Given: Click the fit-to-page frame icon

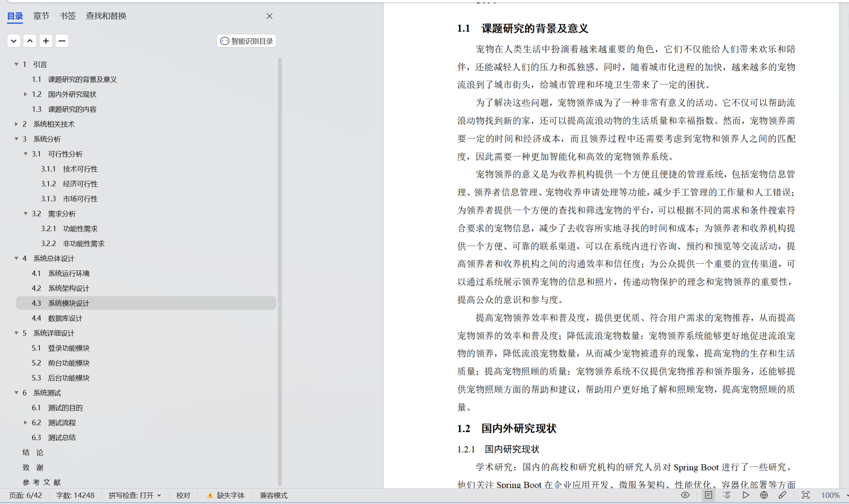Looking at the screenshot, I should pos(806,495).
